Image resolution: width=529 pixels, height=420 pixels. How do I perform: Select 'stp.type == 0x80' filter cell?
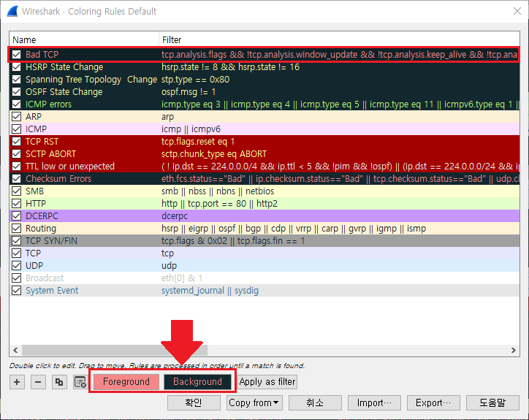click(x=195, y=80)
